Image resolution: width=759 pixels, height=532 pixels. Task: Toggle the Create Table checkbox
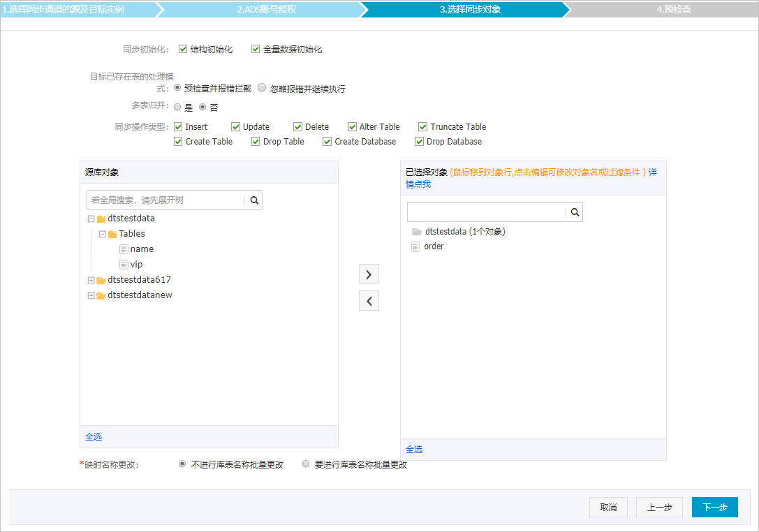[178, 141]
